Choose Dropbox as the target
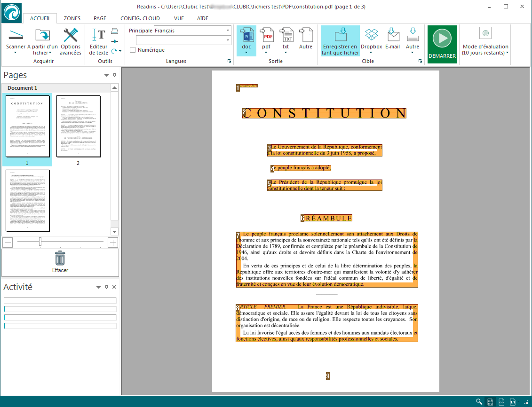The width and height of the screenshot is (532, 407). point(371,35)
